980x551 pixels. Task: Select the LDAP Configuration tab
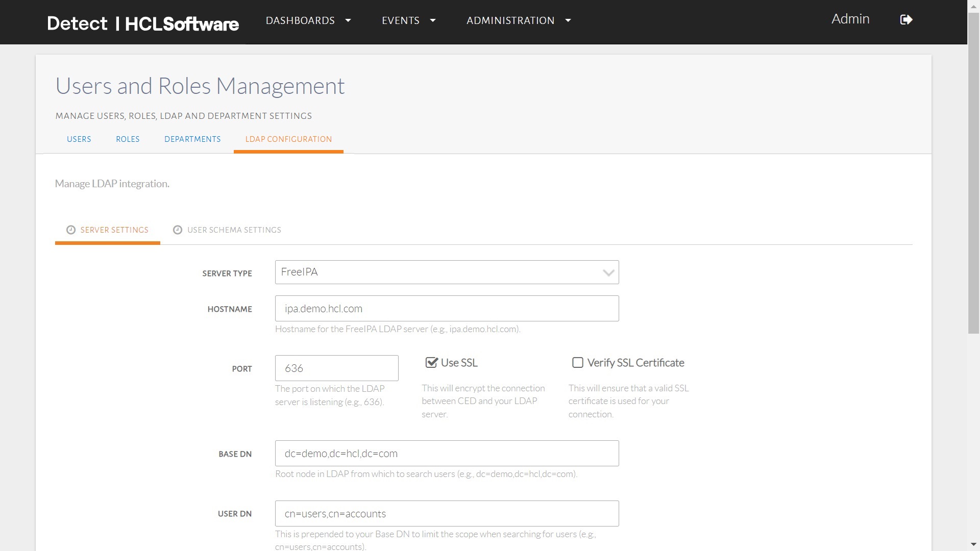pyautogui.click(x=288, y=139)
